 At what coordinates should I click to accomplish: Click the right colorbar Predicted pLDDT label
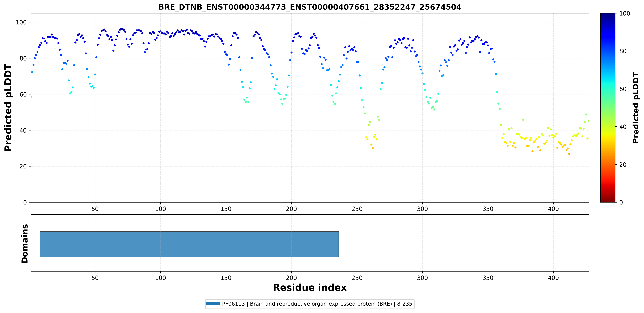[635, 108]
